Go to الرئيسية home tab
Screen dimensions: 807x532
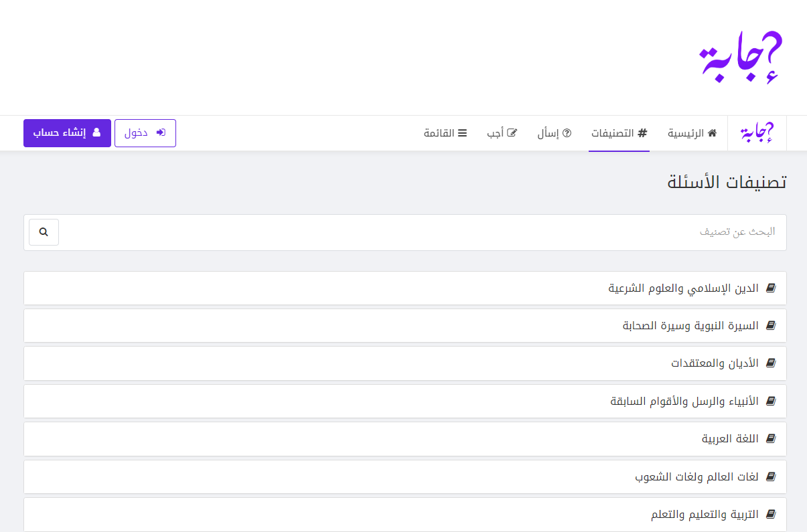692,133
